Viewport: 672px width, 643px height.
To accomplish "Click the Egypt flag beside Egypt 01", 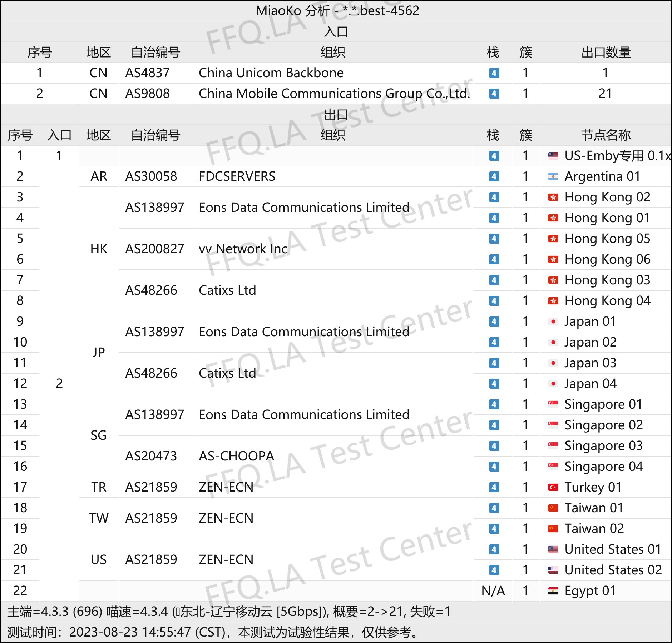I will (x=553, y=591).
